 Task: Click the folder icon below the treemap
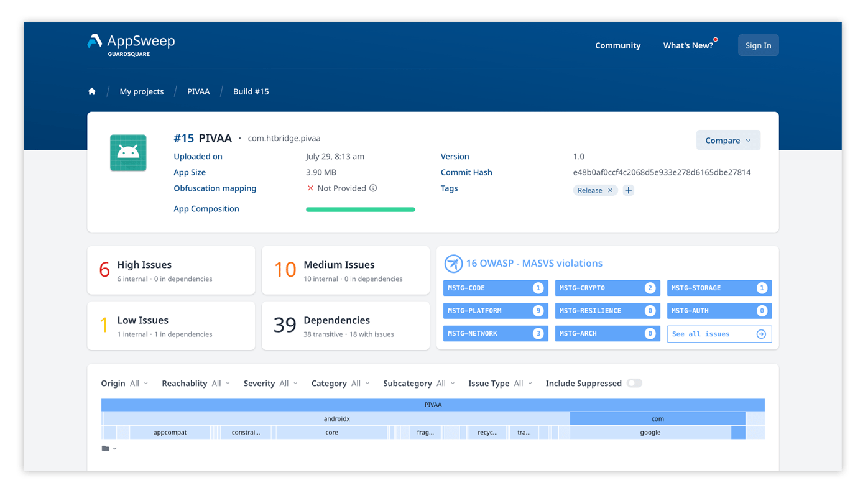click(x=104, y=448)
